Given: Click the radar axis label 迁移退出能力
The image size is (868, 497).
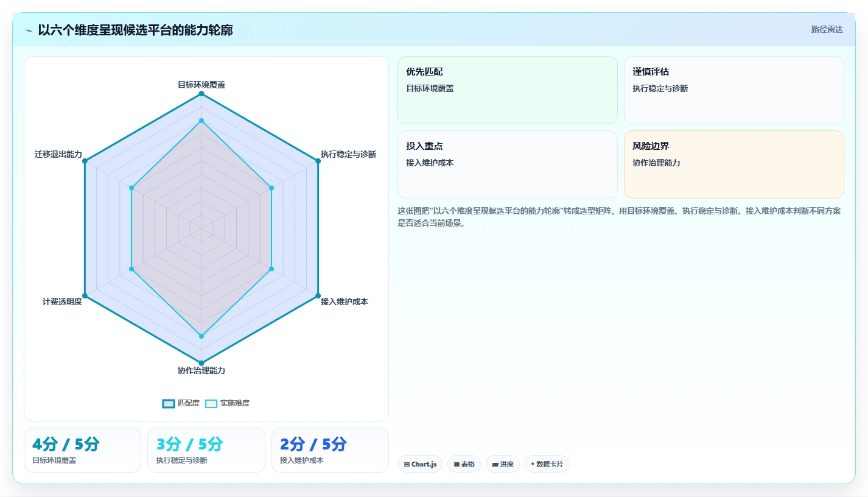Looking at the screenshot, I should click(x=58, y=154).
